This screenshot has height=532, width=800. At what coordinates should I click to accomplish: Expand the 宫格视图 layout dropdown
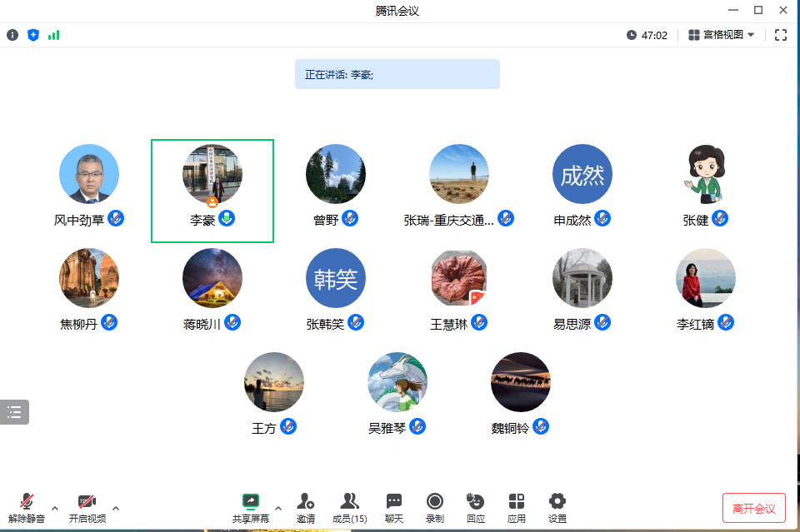click(x=722, y=35)
